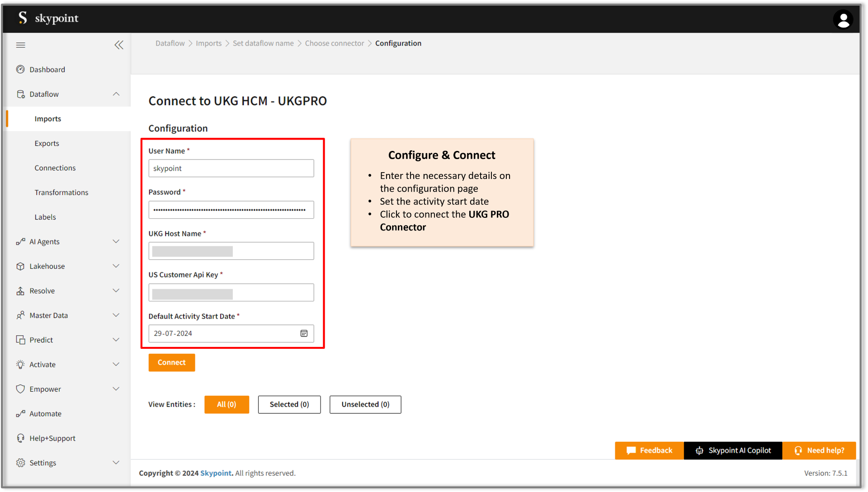Image resolution: width=868 pixels, height=492 pixels.
Task: Open the Skypoint AI Copilot button
Action: click(733, 450)
